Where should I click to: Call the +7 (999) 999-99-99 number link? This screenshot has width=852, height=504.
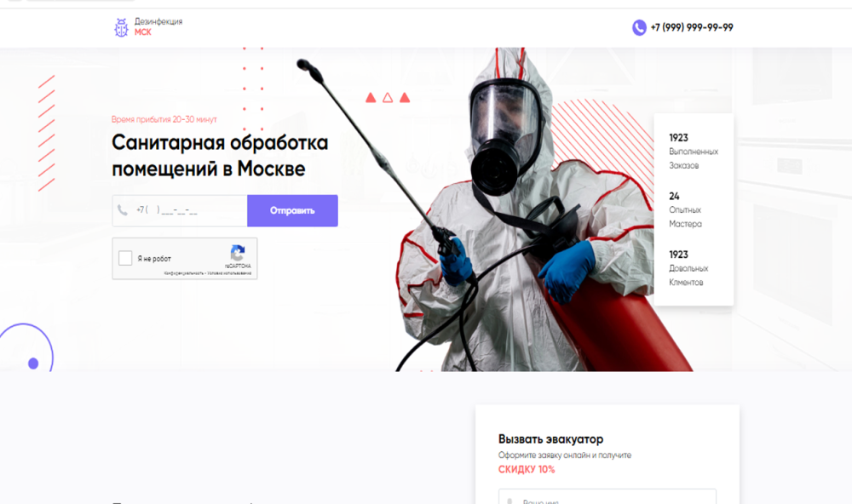pyautogui.click(x=692, y=27)
